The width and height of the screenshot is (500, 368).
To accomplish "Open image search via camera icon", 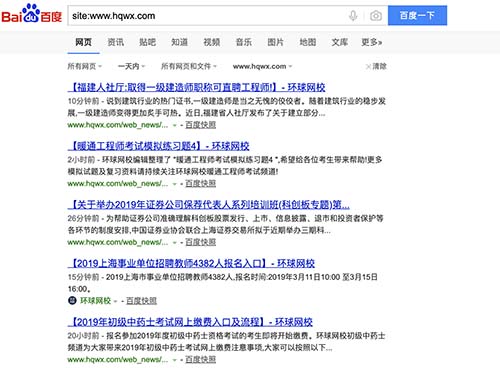I will pyautogui.click(x=376, y=16).
